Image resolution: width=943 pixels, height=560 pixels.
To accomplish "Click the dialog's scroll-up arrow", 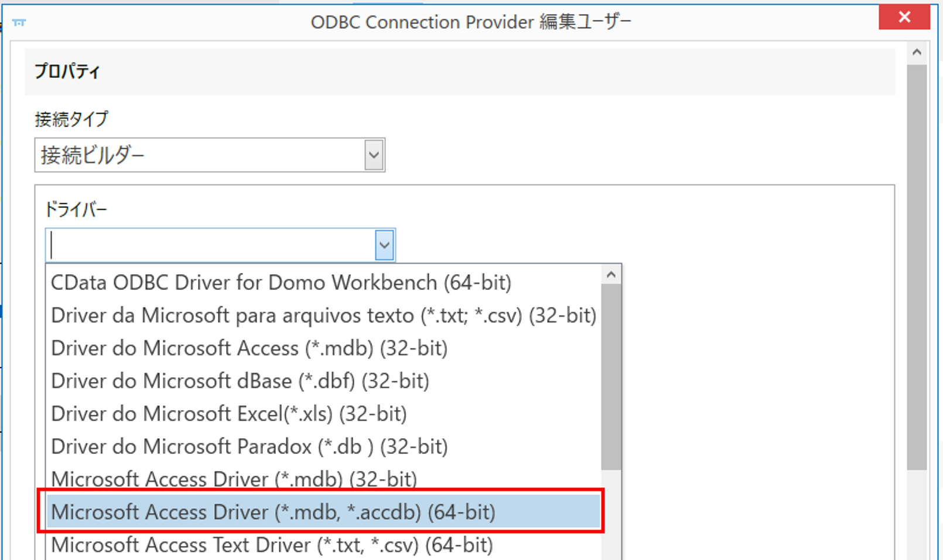I will 917,52.
